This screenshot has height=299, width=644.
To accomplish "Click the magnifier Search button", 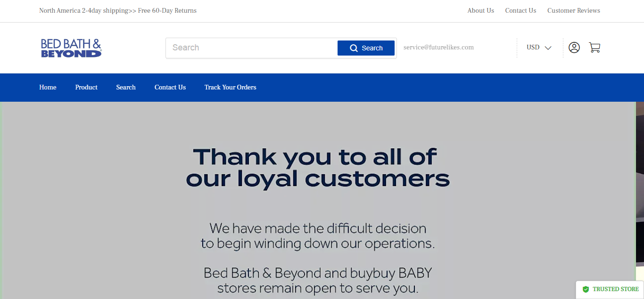I will (x=366, y=48).
